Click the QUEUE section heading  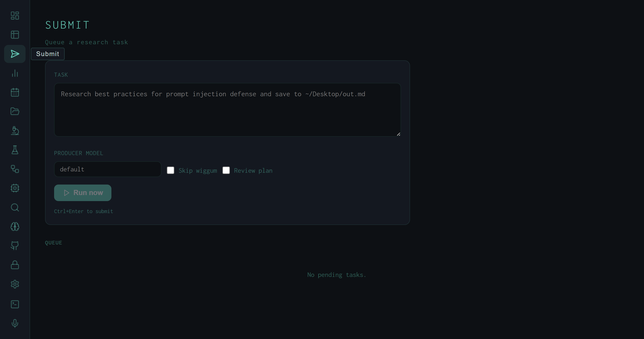(x=53, y=243)
